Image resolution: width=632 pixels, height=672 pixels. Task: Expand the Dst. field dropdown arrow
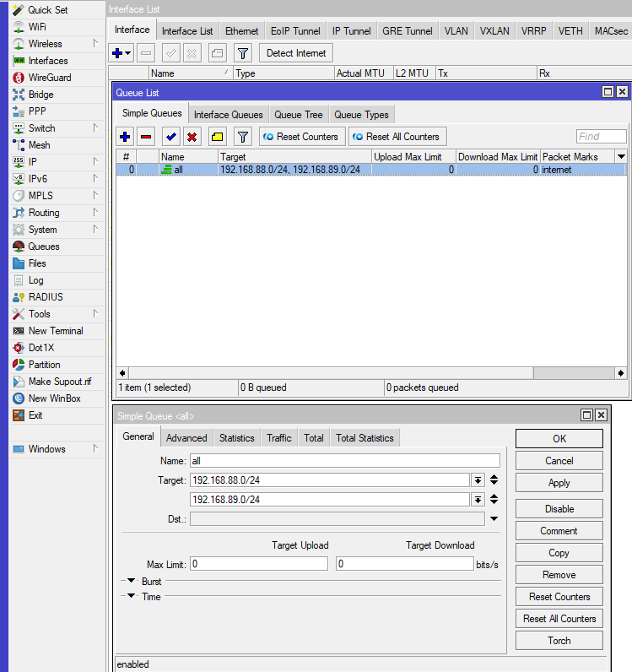pyautogui.click(x=494, y=519)
